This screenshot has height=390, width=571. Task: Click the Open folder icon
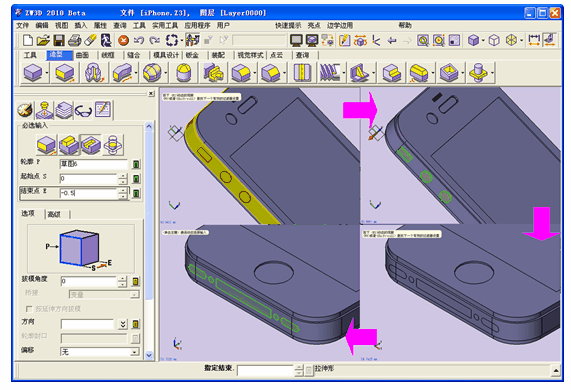pyautogui.click(x=43, y=40)
